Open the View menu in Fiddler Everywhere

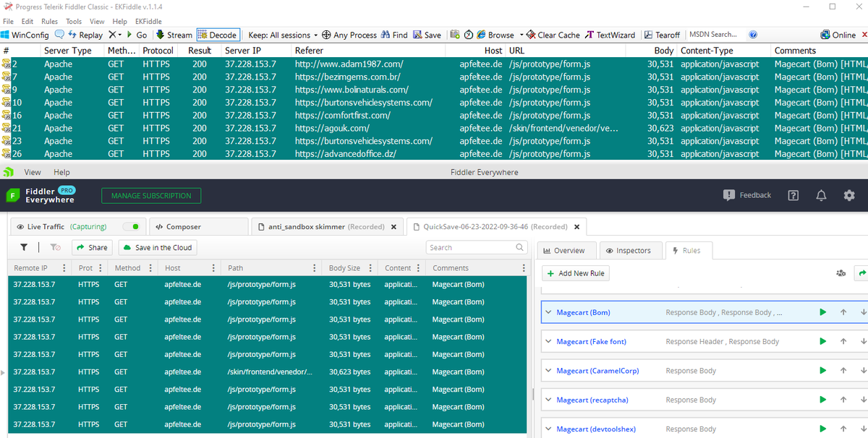[x=33, y=172]
